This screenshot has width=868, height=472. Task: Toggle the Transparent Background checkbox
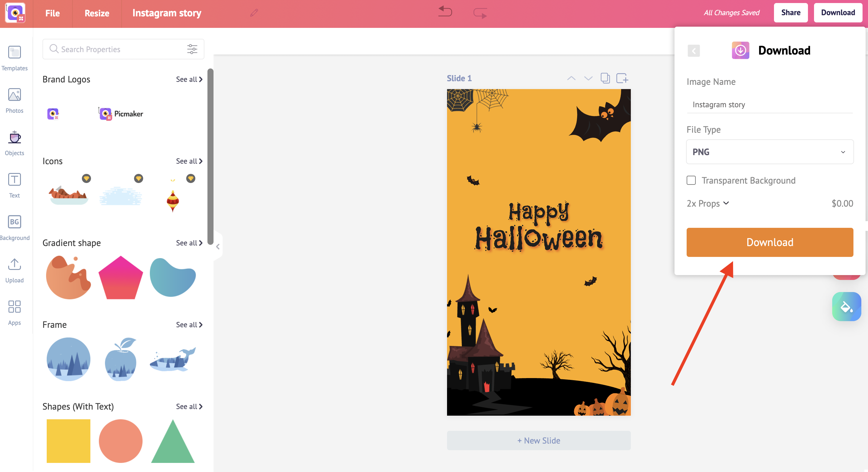pos(692,180)
